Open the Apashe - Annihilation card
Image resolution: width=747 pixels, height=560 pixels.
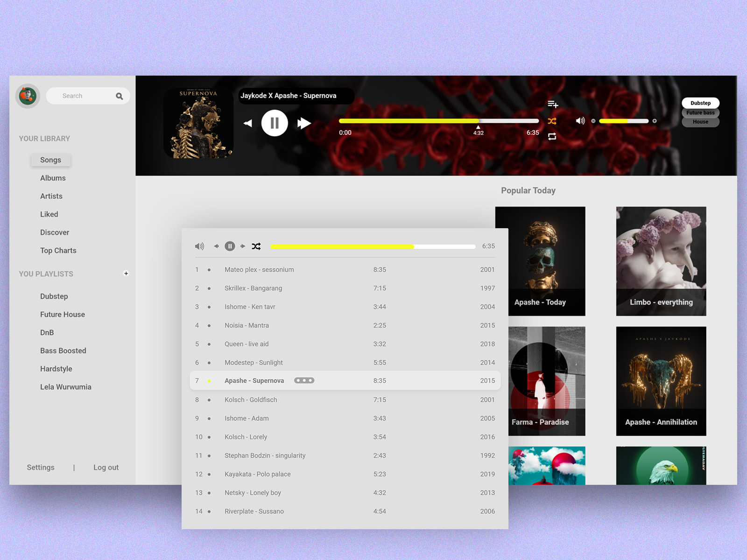tap(661, 381)
